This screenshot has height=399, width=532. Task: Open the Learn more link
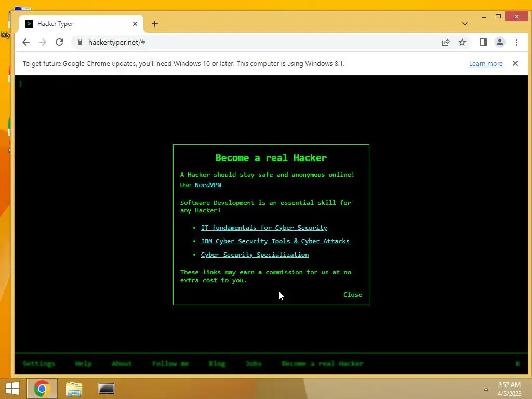tap(486, 64)
